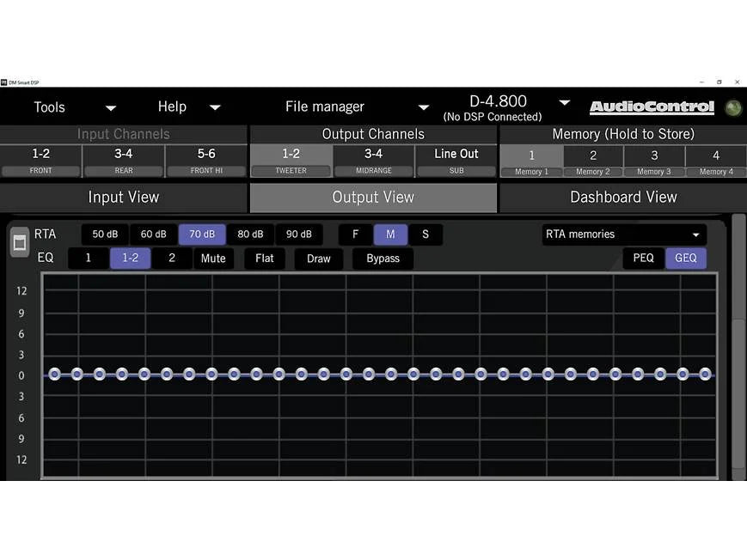Set RTA range to 90 dB

click(298, 234)
